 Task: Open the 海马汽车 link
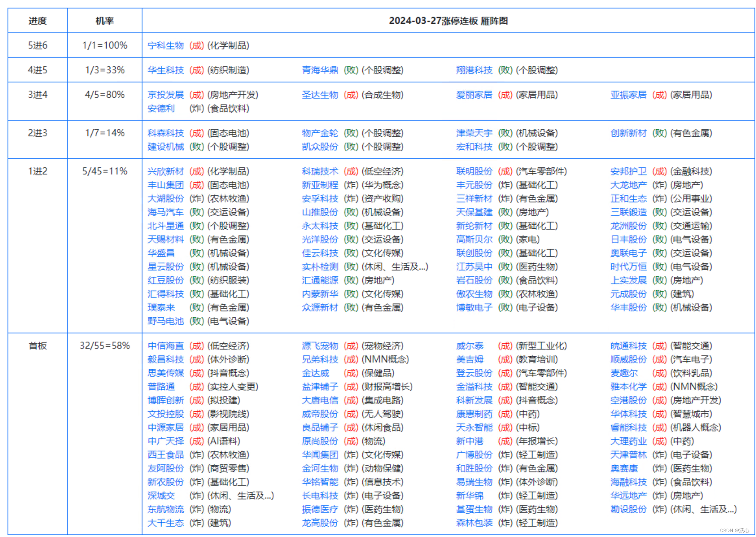[x=166, y=212]
